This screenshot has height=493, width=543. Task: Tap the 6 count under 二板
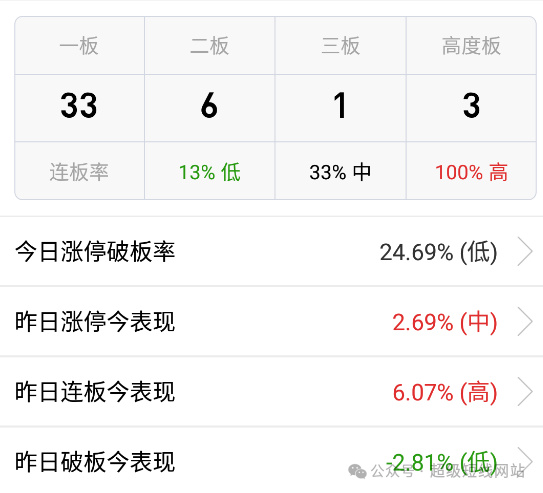(209, 106)
